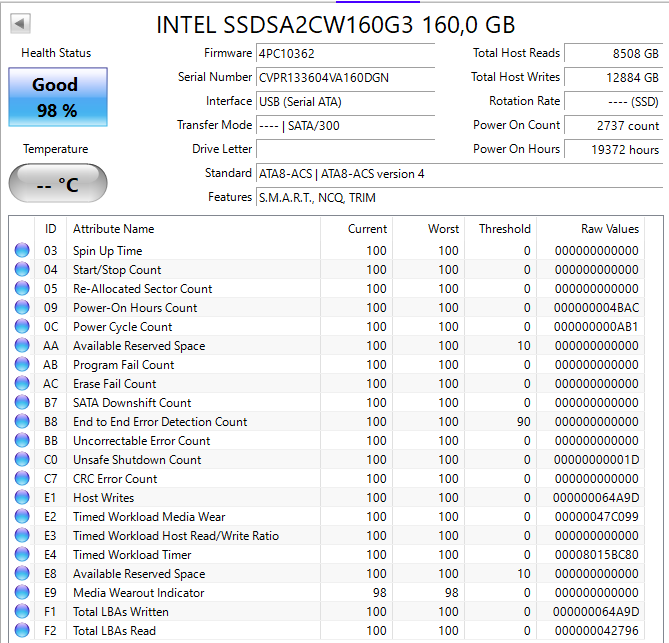
Task: Click the Threshold column header
Action: (504, 229)
